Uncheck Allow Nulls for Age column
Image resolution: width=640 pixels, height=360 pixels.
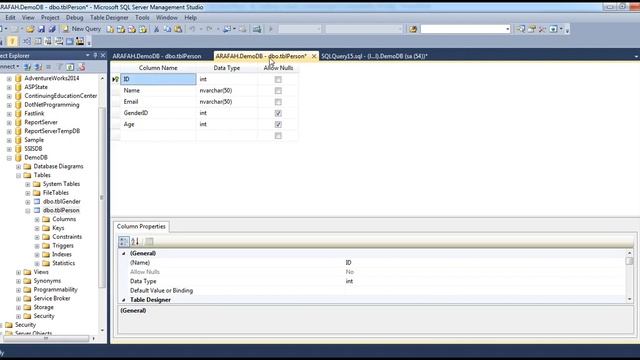pos(278,124)
